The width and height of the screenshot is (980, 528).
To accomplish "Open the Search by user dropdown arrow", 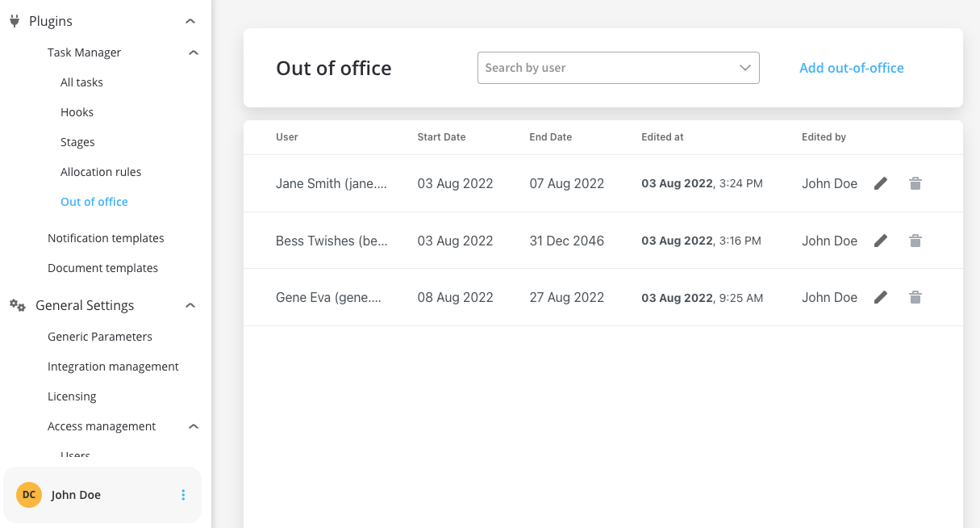I will tap(745, 68).
